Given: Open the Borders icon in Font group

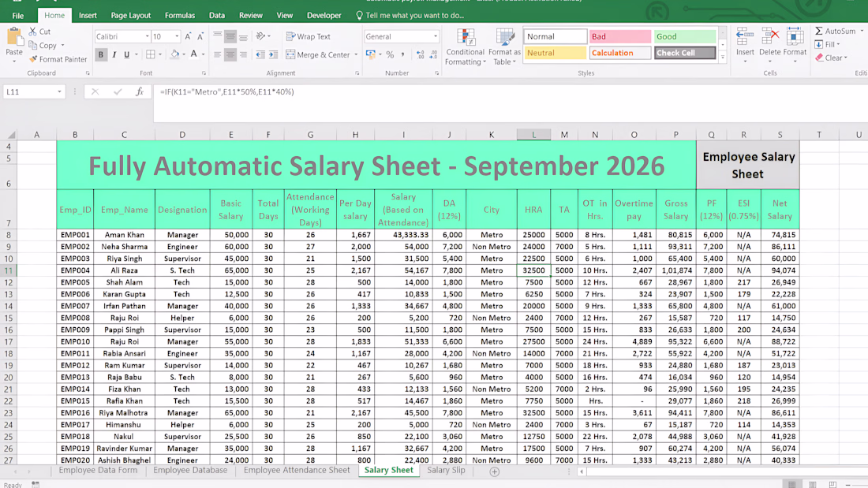Looking at the screenshot, I should pyautogui.click(x=151, y=54).
